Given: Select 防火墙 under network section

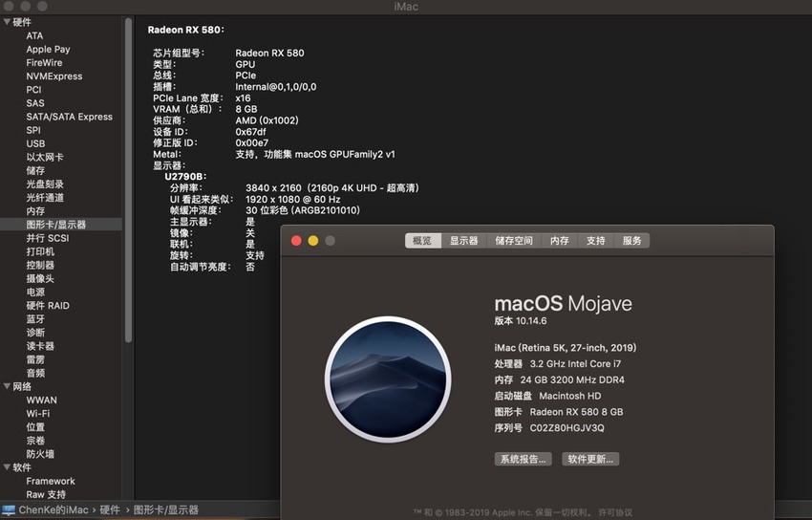Looking at the screenshot, I should point(40,454).
